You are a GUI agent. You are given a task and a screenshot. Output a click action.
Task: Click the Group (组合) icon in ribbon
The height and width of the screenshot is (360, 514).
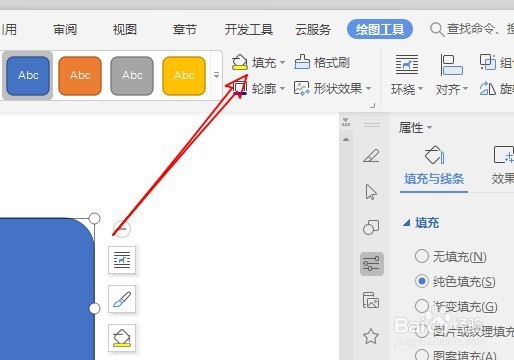[488, 62]
